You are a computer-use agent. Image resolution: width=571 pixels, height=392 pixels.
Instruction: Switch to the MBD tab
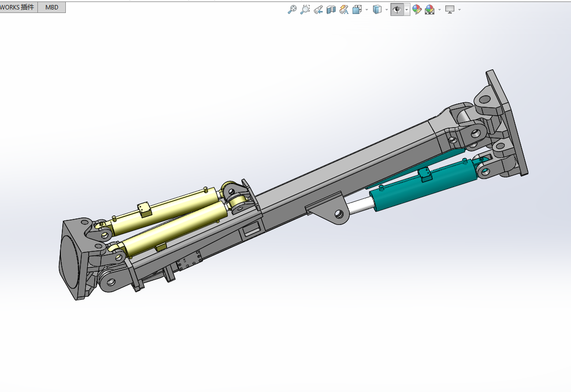52,7
